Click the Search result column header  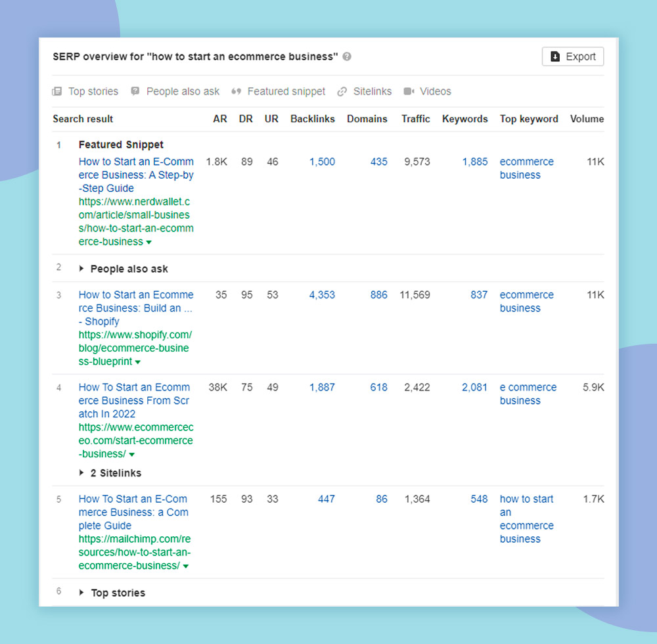tap(83, 119)
